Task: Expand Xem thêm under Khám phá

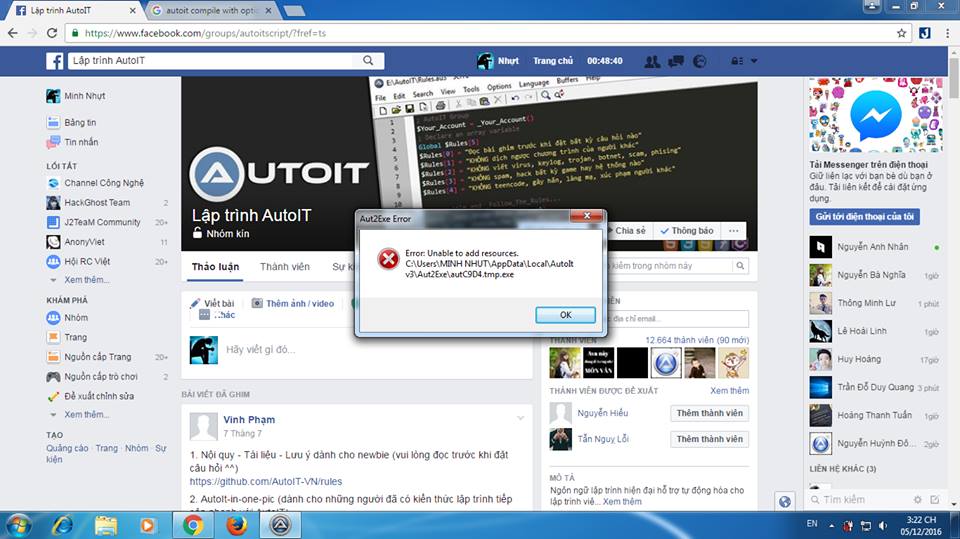Action: (x=87, y=415)
